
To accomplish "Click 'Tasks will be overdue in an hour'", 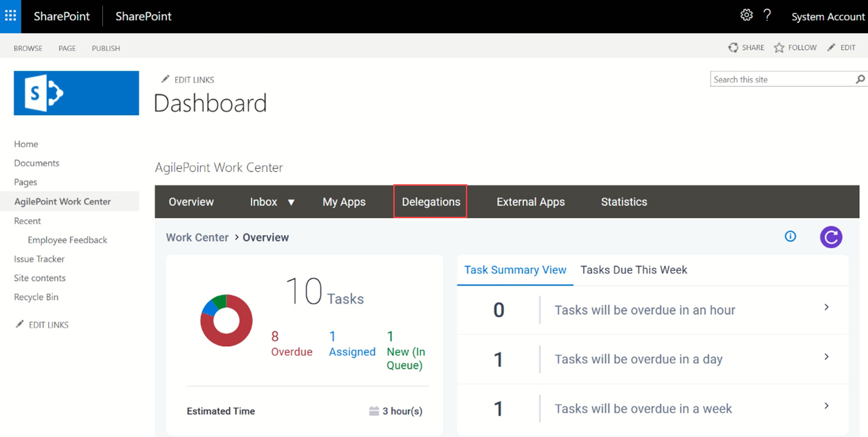I will pos(645,310).
